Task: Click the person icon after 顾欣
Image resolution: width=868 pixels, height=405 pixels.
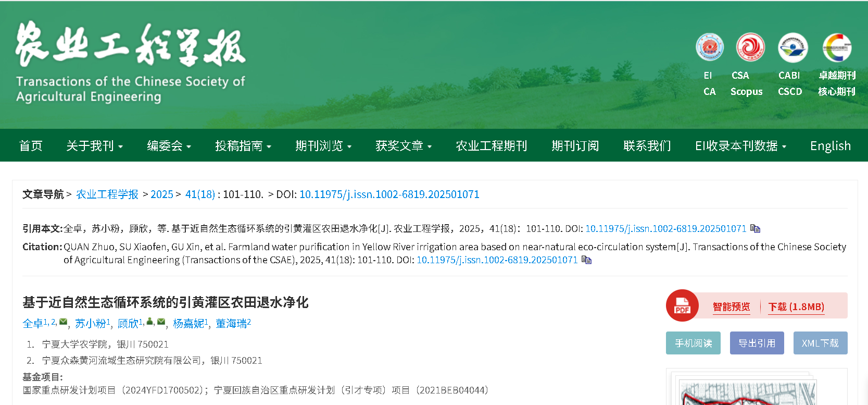Action: click(150, 322)
